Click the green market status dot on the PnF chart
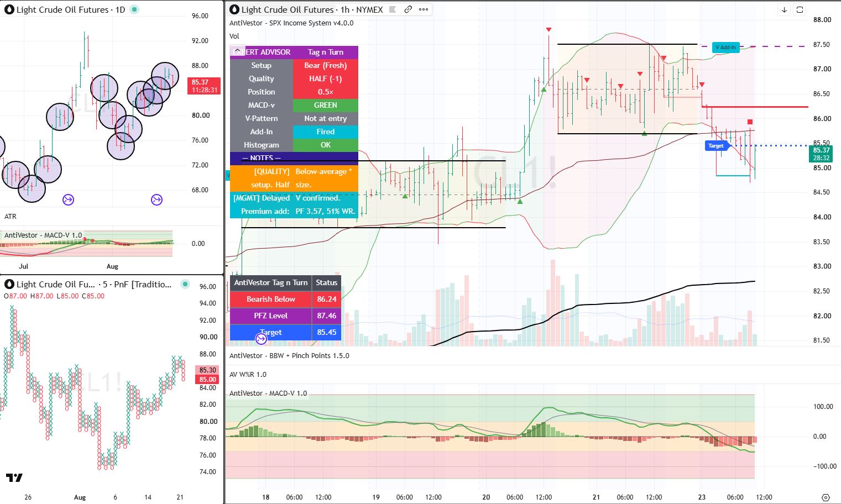 point(185,284)
